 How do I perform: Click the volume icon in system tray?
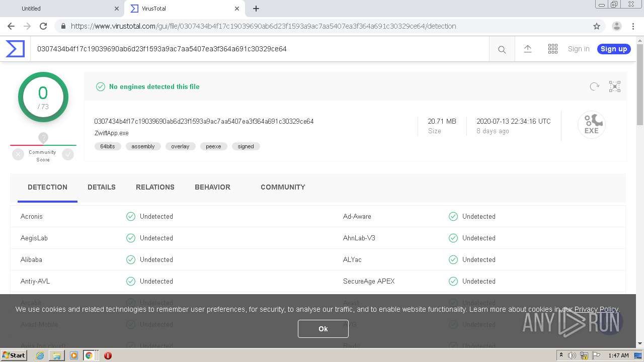(572, 355)
